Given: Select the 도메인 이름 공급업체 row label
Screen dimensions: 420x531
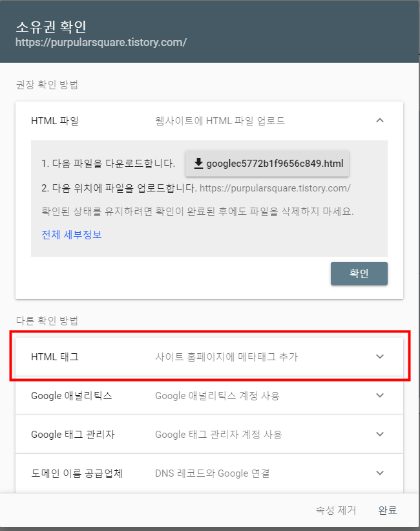Looking at the screenshot, I should point(77,473).
